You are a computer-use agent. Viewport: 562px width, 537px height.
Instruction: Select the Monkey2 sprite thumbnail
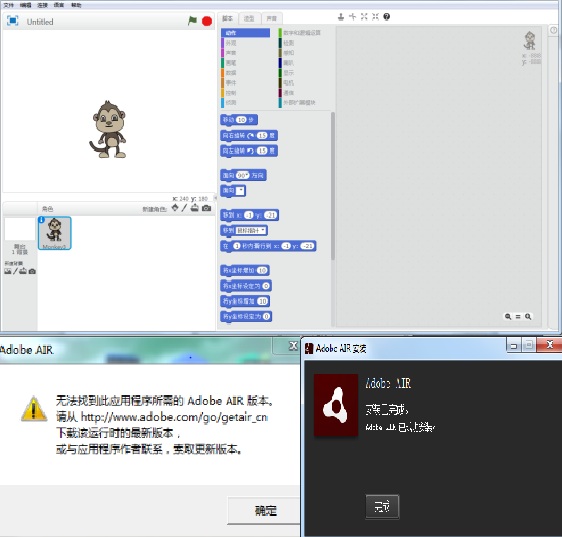[x=54, y=233]
